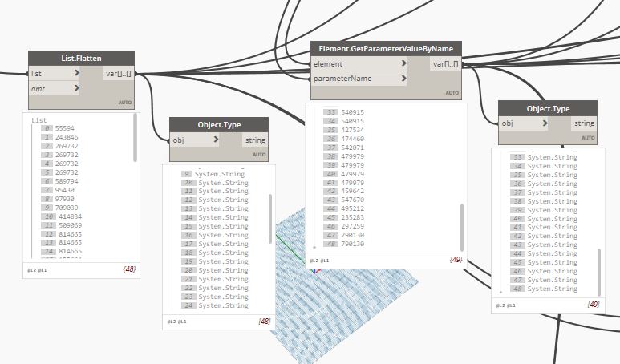Click the List.Flatten var[]..[] output port
This screenshot has height=364, width=620.
coord(118,74)
